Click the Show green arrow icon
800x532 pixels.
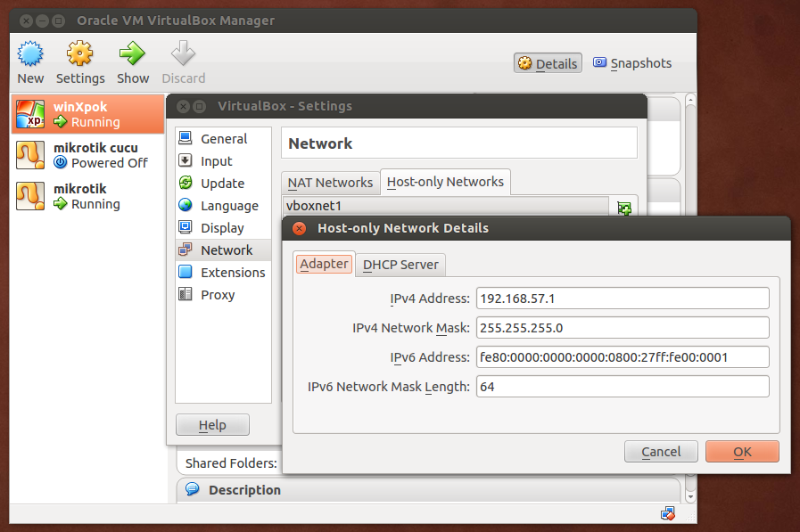coord(132,53)
